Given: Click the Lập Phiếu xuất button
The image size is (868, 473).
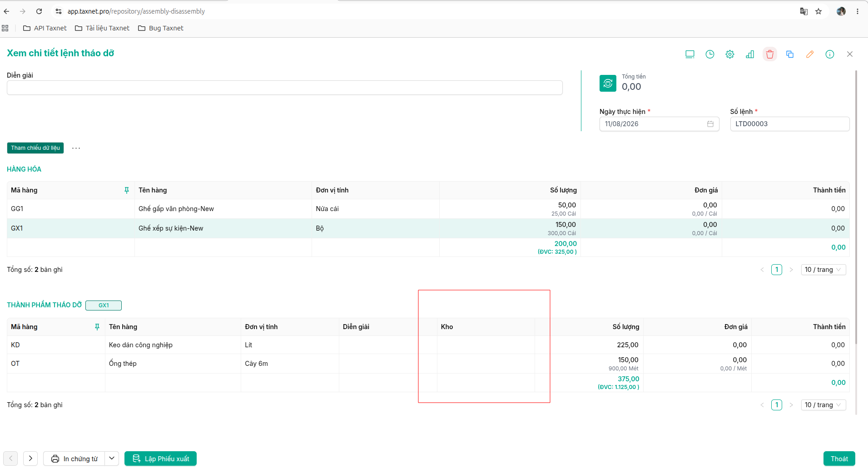Looking at the screenshot, I should [160, 458].
